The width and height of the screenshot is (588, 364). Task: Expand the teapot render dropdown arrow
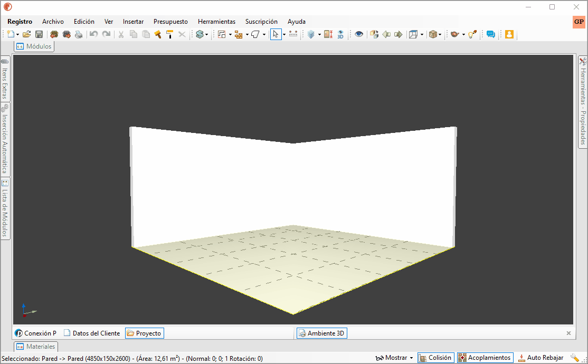pyautogui.click(x=463, y=34)
